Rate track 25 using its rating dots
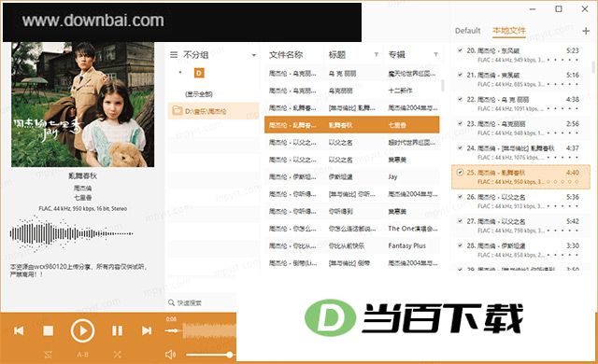Image resolution: width=598 pixels, height=364 pixels. [562, 182]
